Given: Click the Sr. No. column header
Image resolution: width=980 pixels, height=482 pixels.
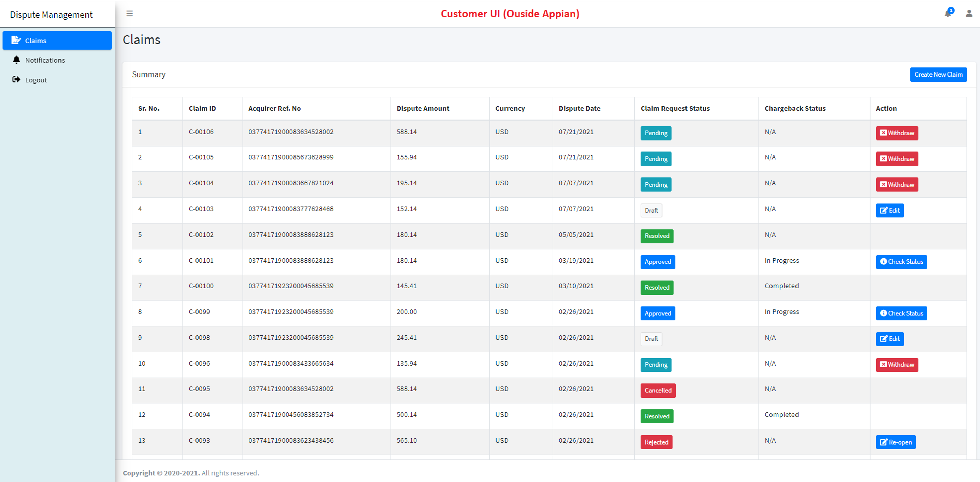Looking at the screenshot, I should [149, 108].
